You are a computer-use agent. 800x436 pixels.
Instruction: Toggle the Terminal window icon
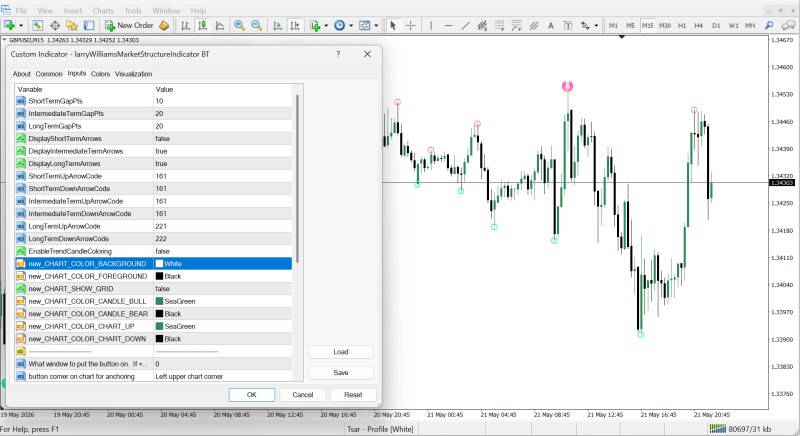89,25
